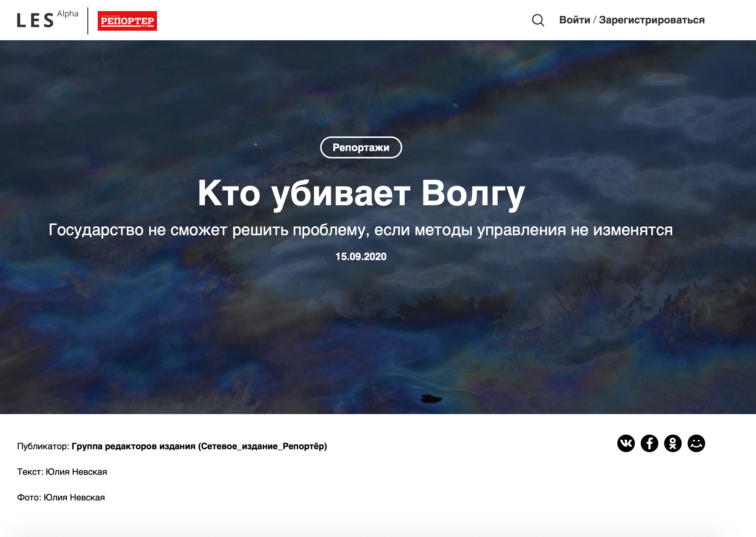Share the article via the Moy Mir smiley icon
756x537 pixels.
[x=697, y=444]
